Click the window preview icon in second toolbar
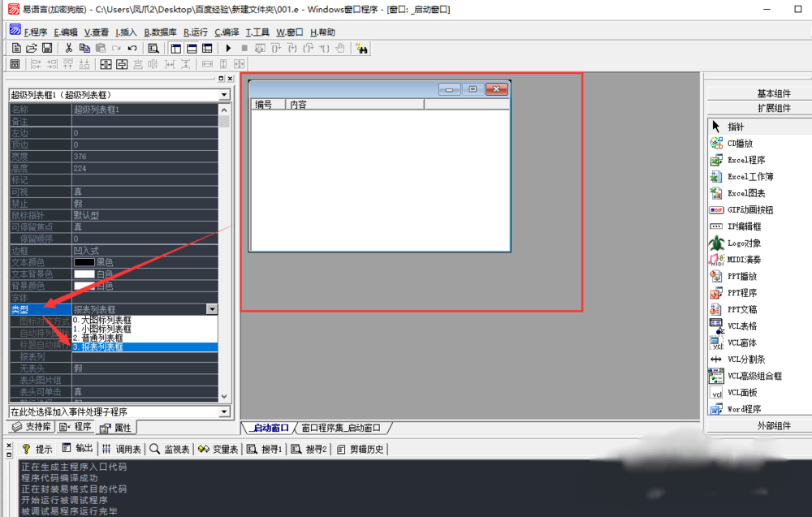Image resolution: width=812 pixels, height=517 pixels. [15, 64]
